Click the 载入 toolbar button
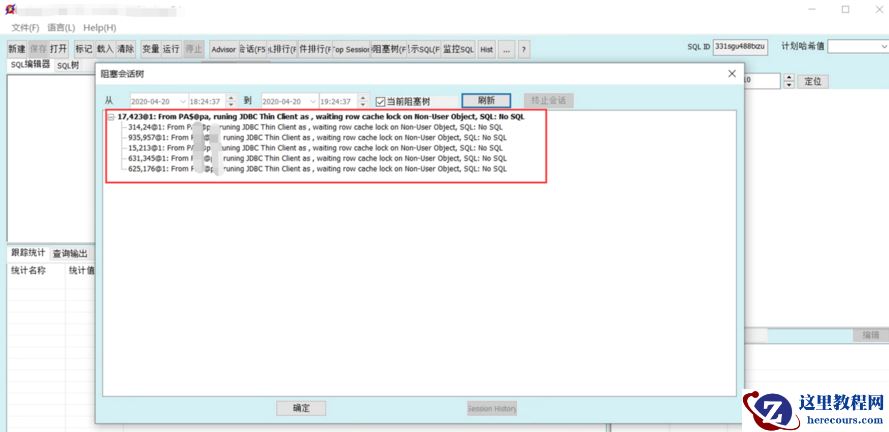Image resolution: width=889 pixels, height=432 pixels. point(105,49)
